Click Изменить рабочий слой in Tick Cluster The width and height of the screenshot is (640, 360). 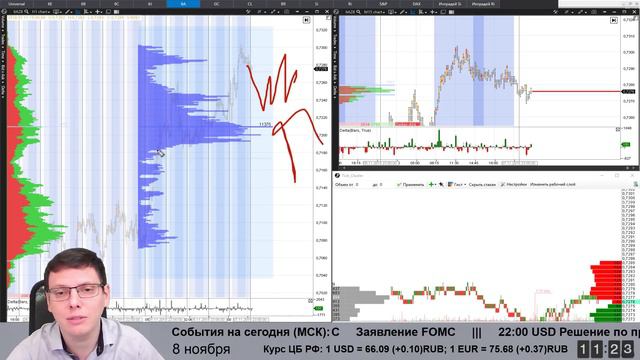click(552, 184)
